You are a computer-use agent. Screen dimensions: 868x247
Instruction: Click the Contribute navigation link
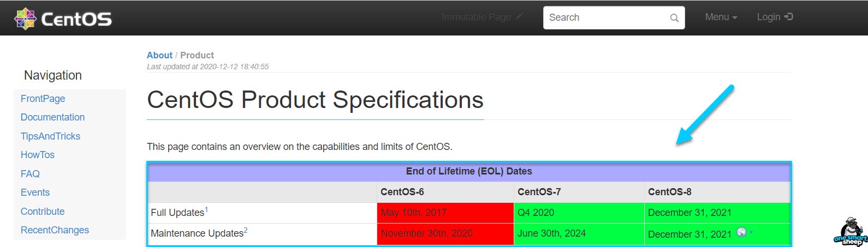43,212
